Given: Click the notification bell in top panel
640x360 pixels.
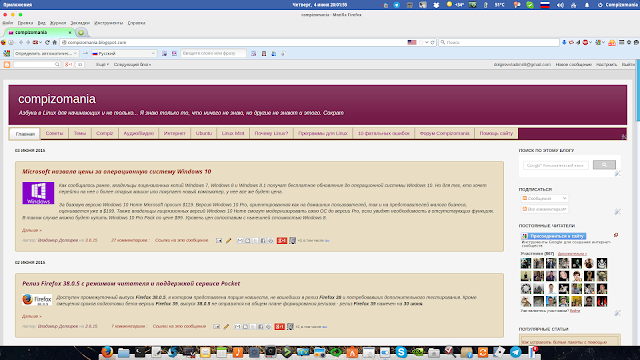Looking at the screenshot, I should [x=587, y=5].
